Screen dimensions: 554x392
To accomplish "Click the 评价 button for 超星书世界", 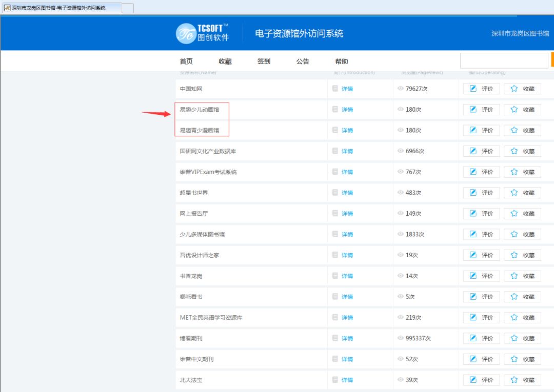I will click(481, 193).
